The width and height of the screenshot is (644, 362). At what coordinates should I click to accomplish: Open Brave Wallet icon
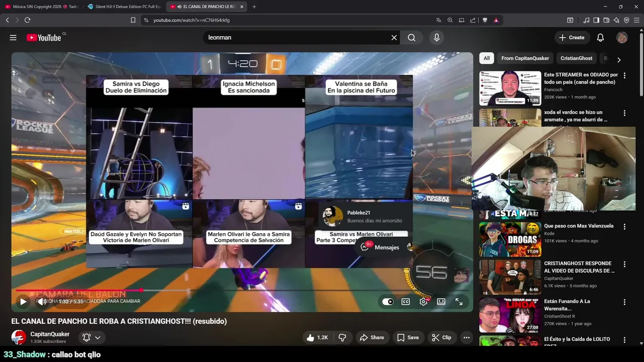[606, 20]
